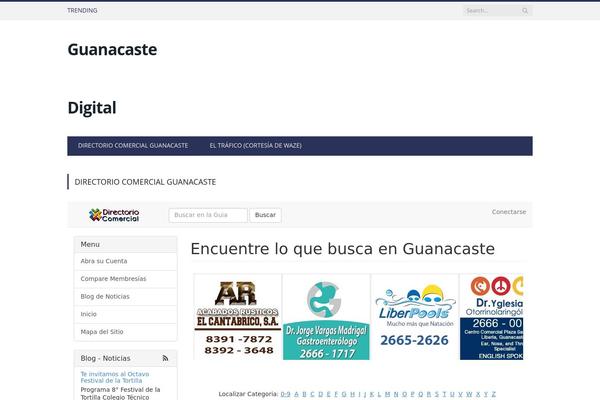This screenshot has height=400, width=600.
Task: Select category letter N
Action: click(396, 394)
